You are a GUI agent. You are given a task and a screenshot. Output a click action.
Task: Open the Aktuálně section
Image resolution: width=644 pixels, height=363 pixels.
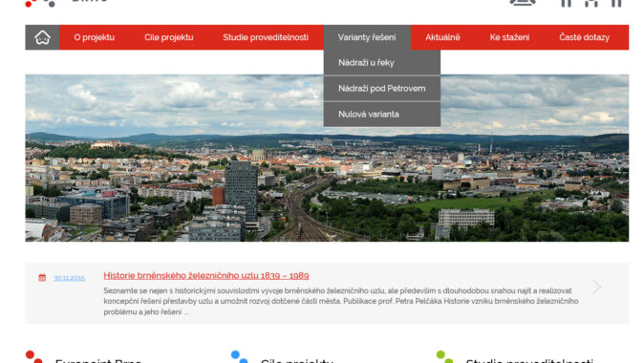442,37
